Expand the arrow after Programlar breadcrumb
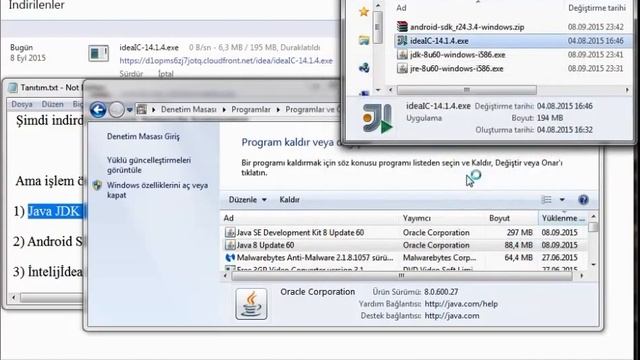The height and width of the screenshot is (360, 640). pos(278,110)
